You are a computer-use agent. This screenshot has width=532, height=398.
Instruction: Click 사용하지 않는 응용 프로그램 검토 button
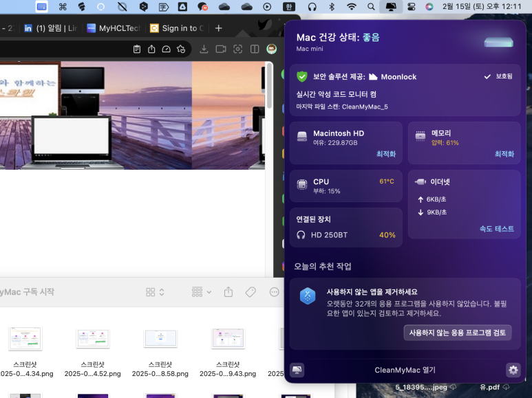point(458,333)
